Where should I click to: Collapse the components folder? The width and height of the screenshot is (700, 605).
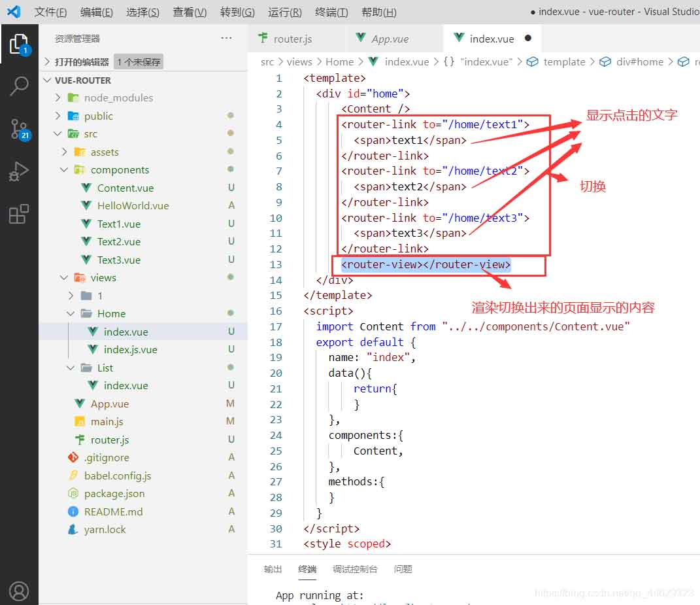[x=64, y=170]
